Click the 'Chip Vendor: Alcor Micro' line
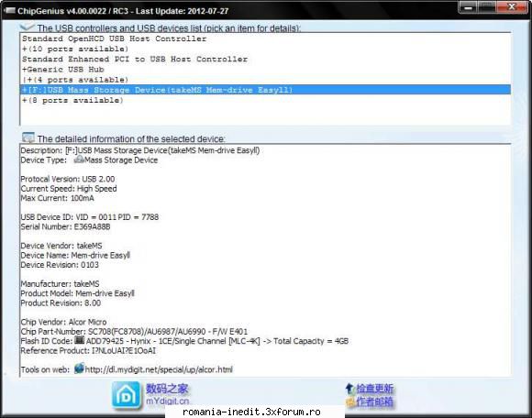This screenshot has height=418, width=532. 64,322
